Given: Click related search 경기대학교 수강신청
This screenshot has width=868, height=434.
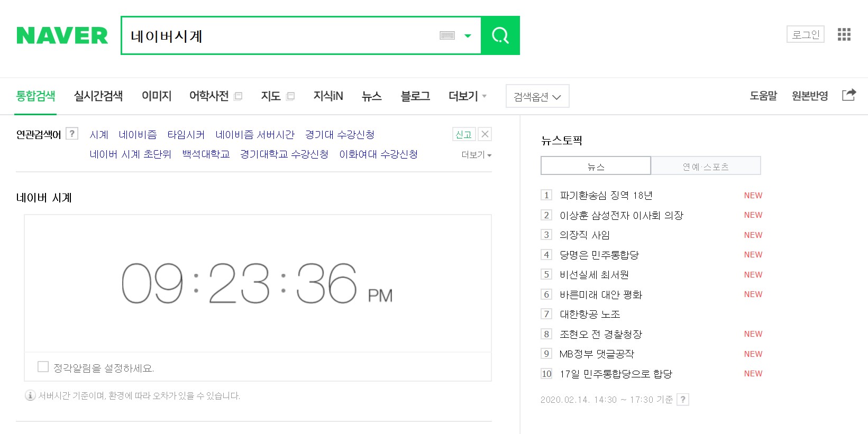Looking at the screenshot, I should pos(284,154).
